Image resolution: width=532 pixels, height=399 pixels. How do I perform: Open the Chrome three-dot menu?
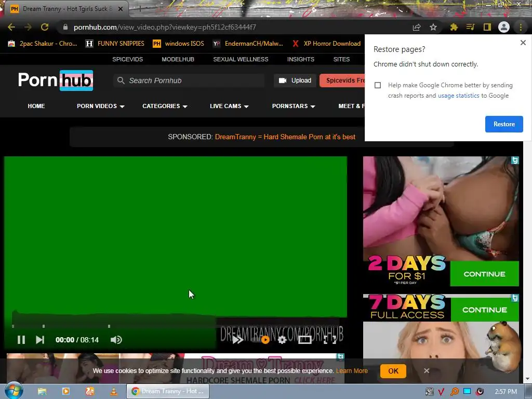pos(521,27)
